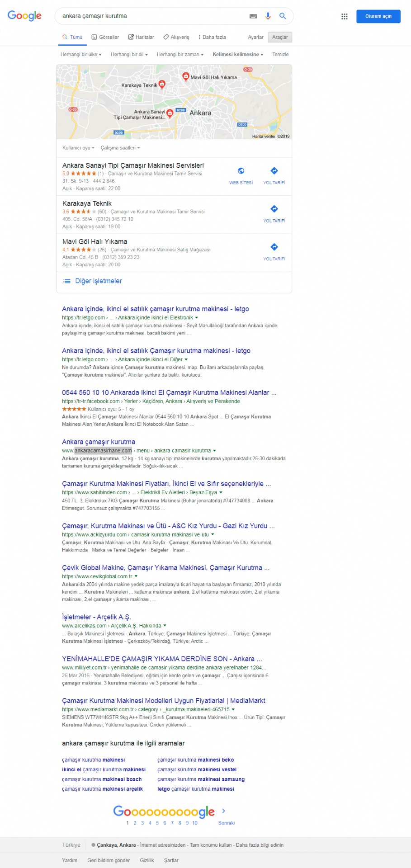Image resolution: width=411 pixels, height=868 pixels.
Task: Expand options arrow for ankaracamasirhane.com result
Action: click(214, 451)
